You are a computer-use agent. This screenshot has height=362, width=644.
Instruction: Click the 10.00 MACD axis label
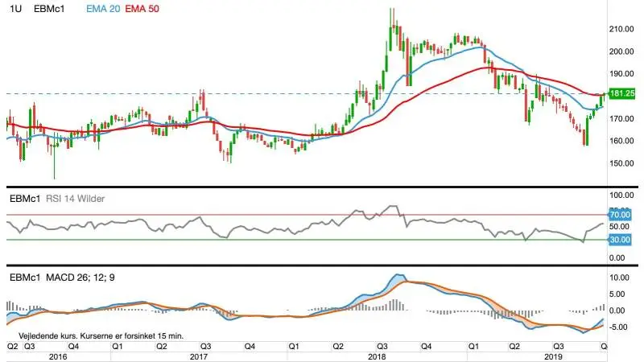pos(619,278)
